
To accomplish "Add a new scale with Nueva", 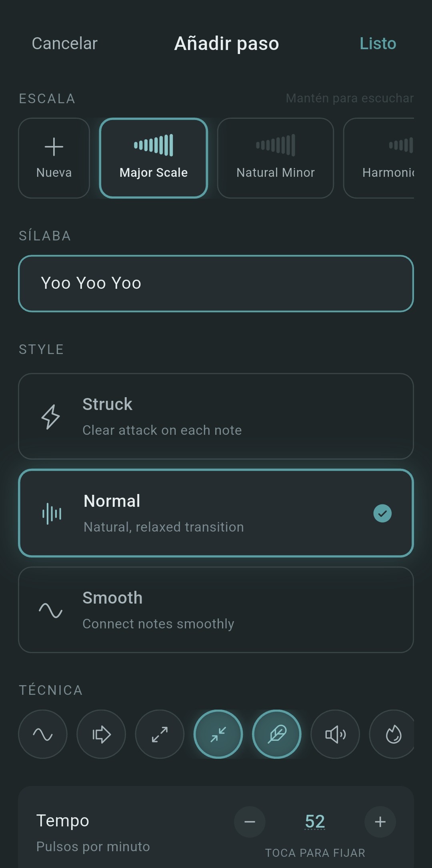I will pos(54,158).
